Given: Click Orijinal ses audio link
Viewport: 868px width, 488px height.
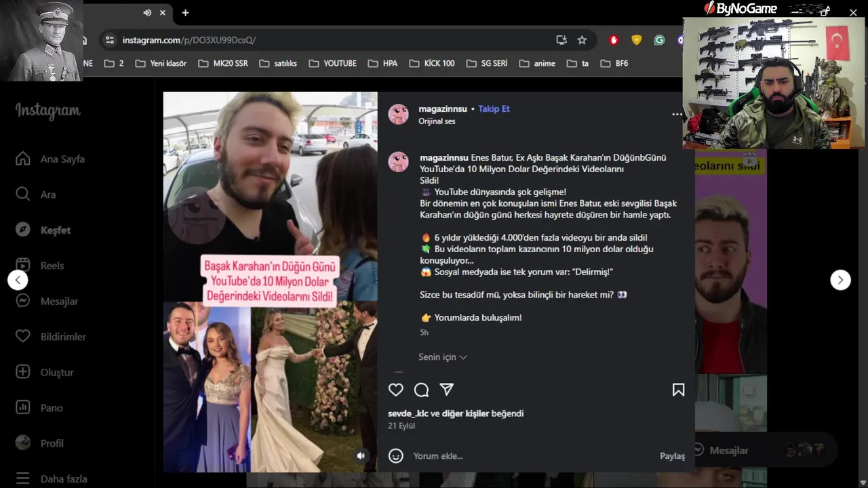Looking at the screenshot, I should pyautogui.click(x=437, y=121).
